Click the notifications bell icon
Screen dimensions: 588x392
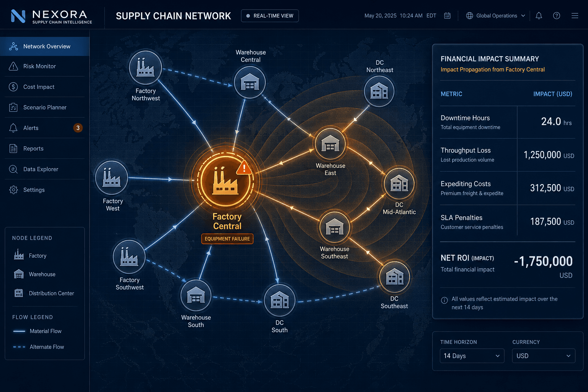[539, 16]
